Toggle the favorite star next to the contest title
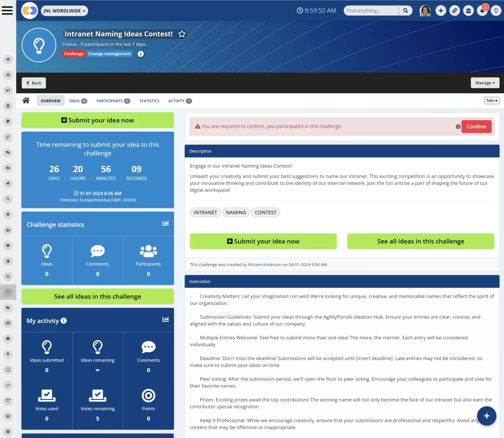504x438 pixels. click(x=182, y=34)
